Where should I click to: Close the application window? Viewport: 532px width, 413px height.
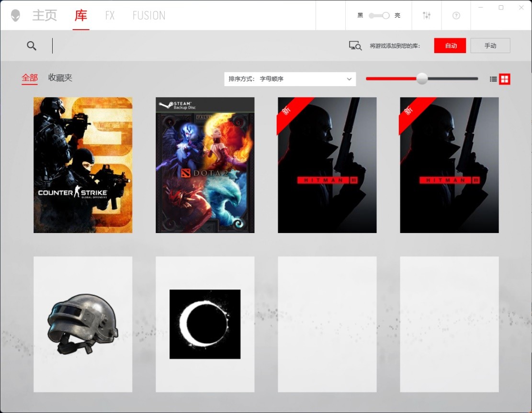[521, 8]
